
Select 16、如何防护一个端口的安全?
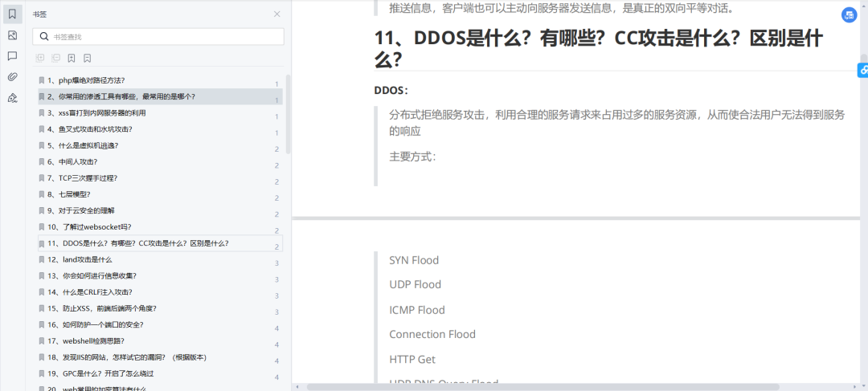(160, 324)
